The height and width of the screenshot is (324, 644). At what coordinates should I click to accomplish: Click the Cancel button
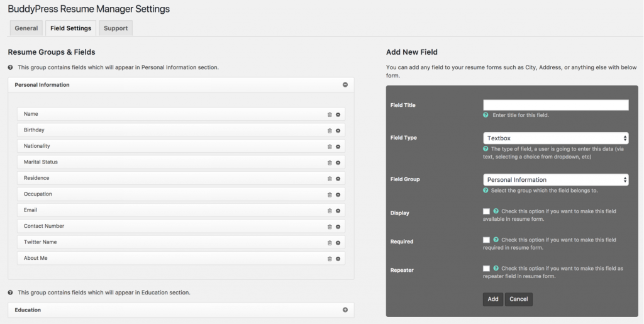519,299
